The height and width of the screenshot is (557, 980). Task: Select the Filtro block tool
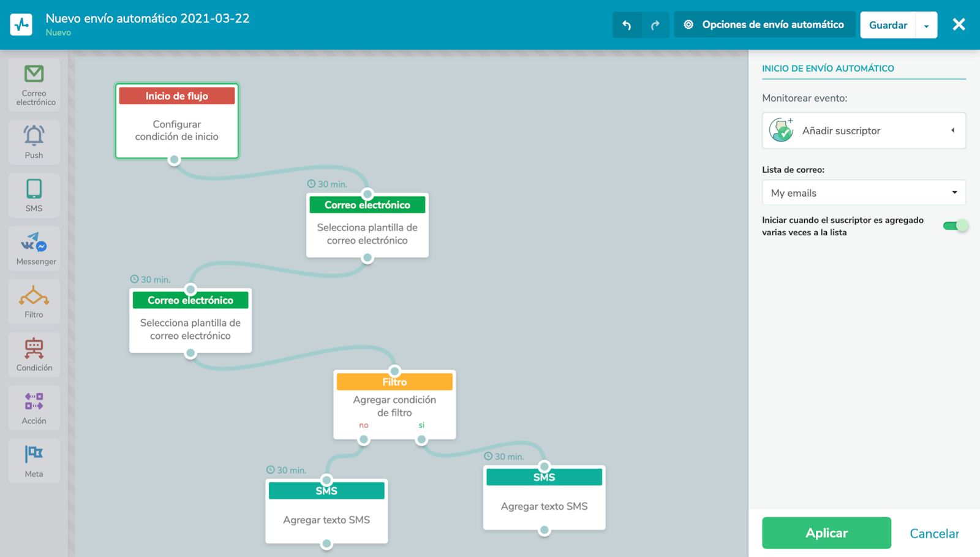[x=34, y=301]
